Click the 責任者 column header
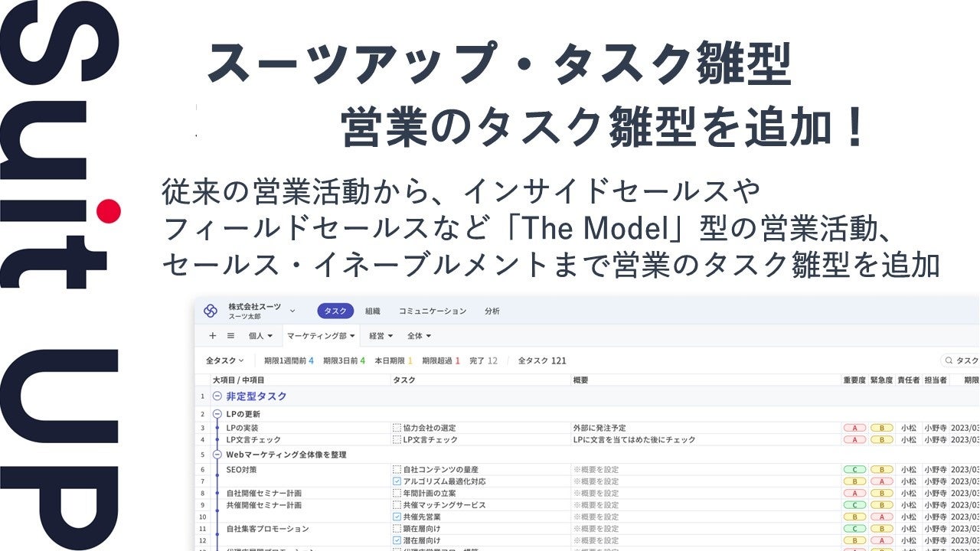Image resolution: width=980 pixels, height=551 pixels. [x=908, y=380]
